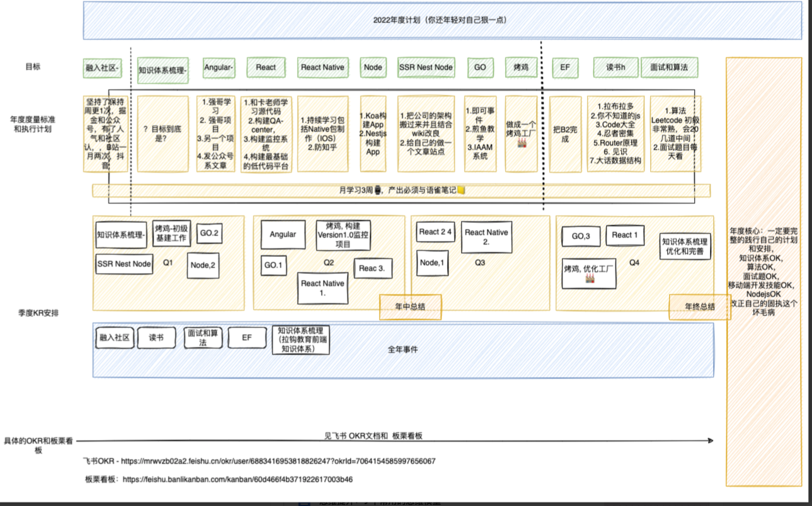The height and width of the screenshot is (506, 812).
Task: Click the 和卡老师学习源代码 plan box
Action: click(266, 134)
